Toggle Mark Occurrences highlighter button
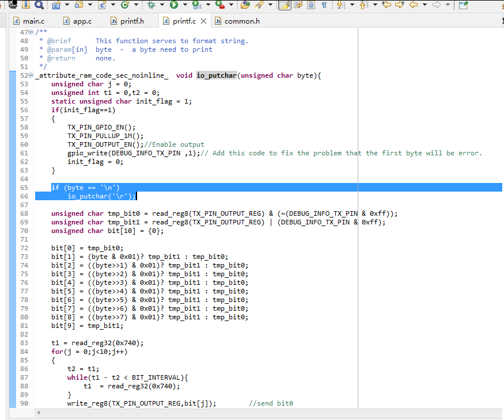 tap(285, 5)
